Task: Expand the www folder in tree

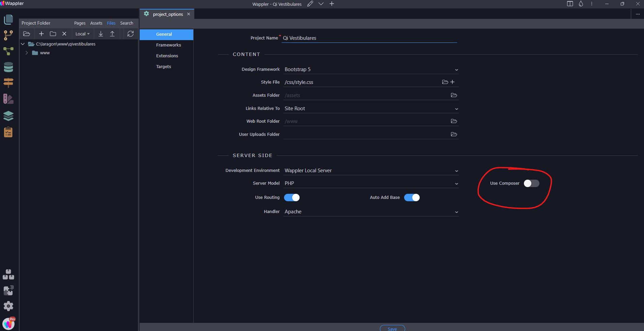Action: coord(27,53)
